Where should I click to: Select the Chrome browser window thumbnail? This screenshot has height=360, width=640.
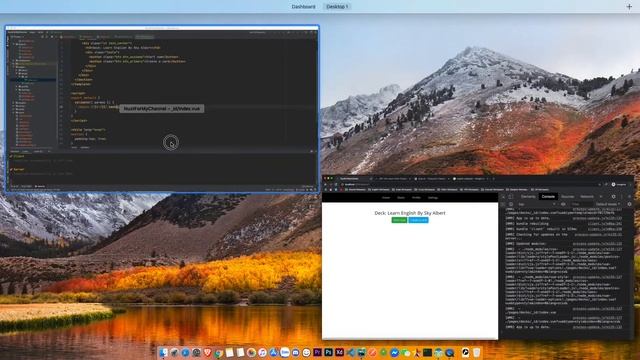point(478,258)
